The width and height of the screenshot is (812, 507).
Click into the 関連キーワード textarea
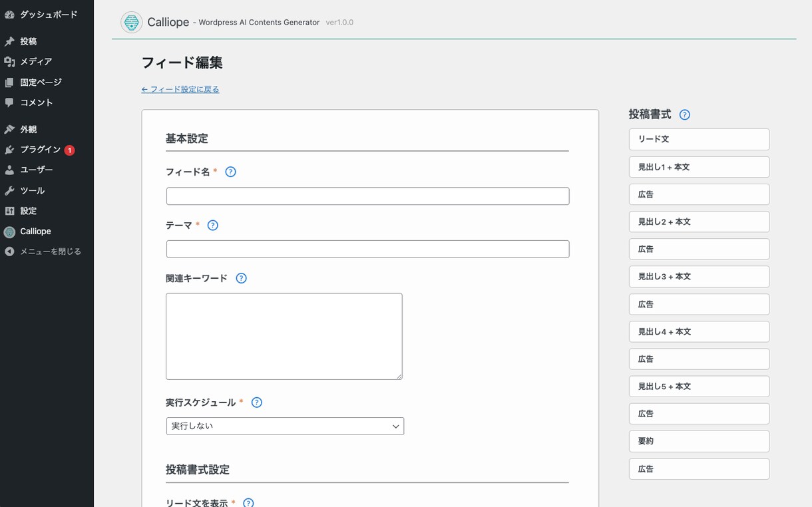click(284, 336)
